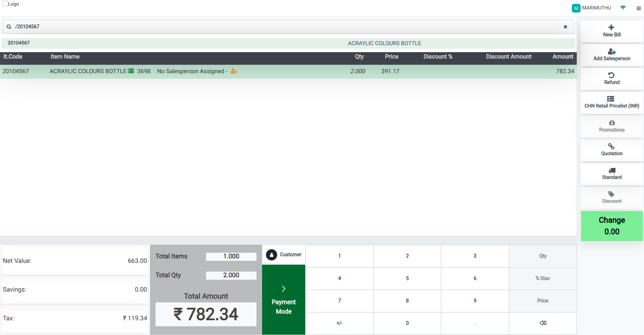Open the hamburger menu at top right
The image size is (644, 335).
point(638,8)
